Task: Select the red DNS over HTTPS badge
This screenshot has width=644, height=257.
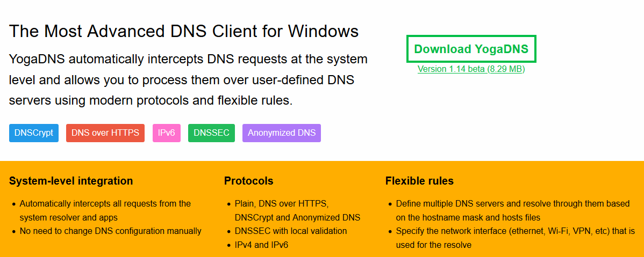Action: [x=105, y=133]
